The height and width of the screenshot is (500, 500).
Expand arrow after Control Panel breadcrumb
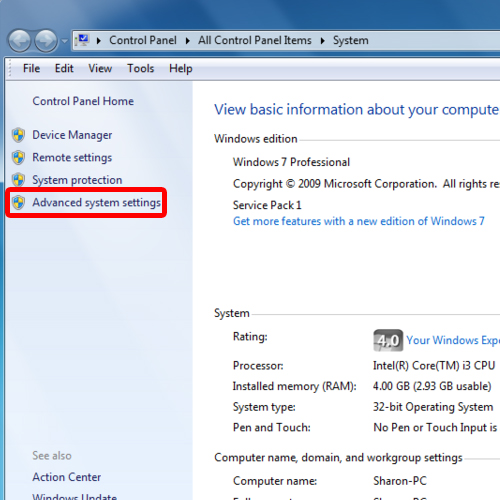188,41
